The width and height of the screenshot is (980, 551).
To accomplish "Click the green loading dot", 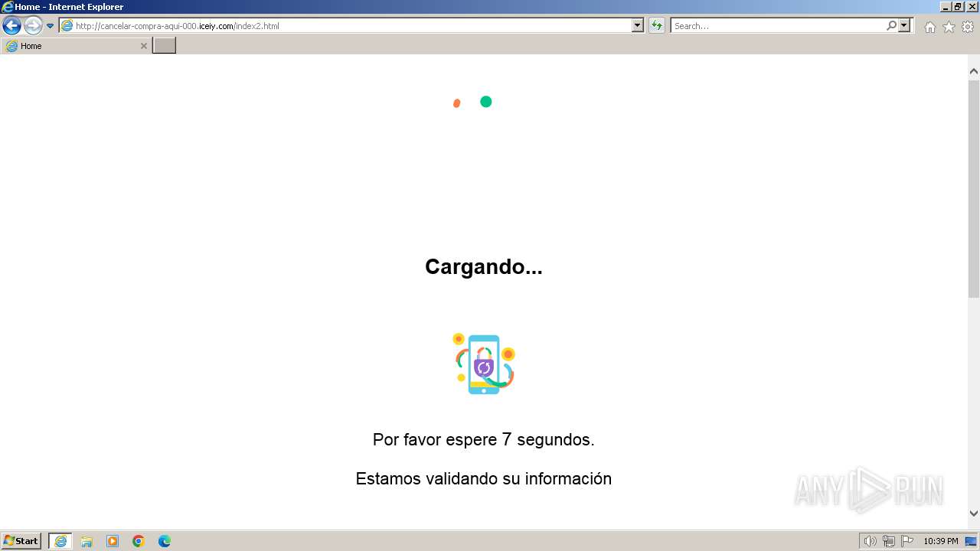I will (x=485, y=102).
